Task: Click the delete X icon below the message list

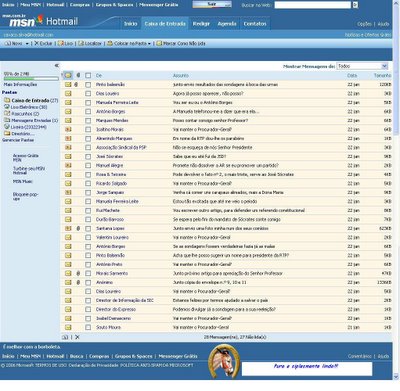Action: 77,337
